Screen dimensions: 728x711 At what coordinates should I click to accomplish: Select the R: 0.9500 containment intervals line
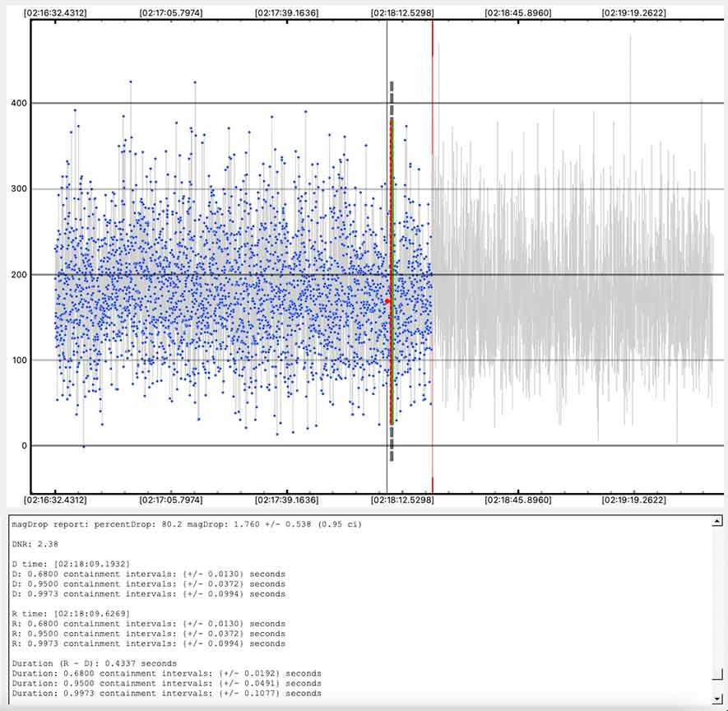pos(149,634)
